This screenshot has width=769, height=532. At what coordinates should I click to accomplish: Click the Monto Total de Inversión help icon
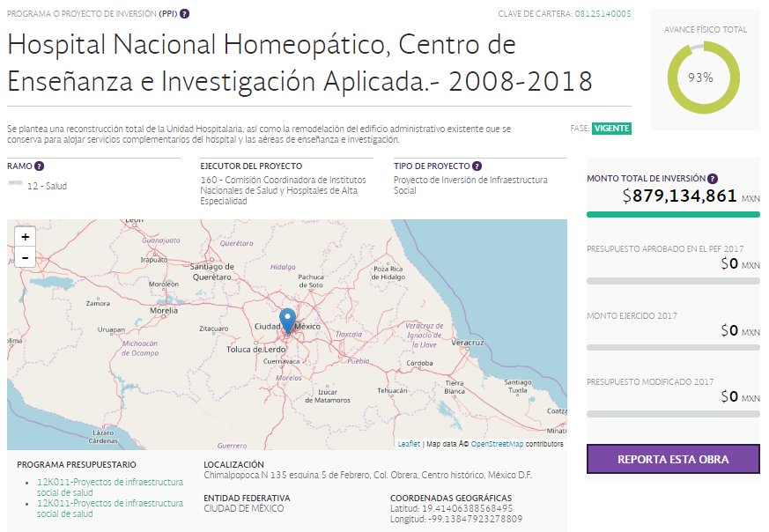713,179
